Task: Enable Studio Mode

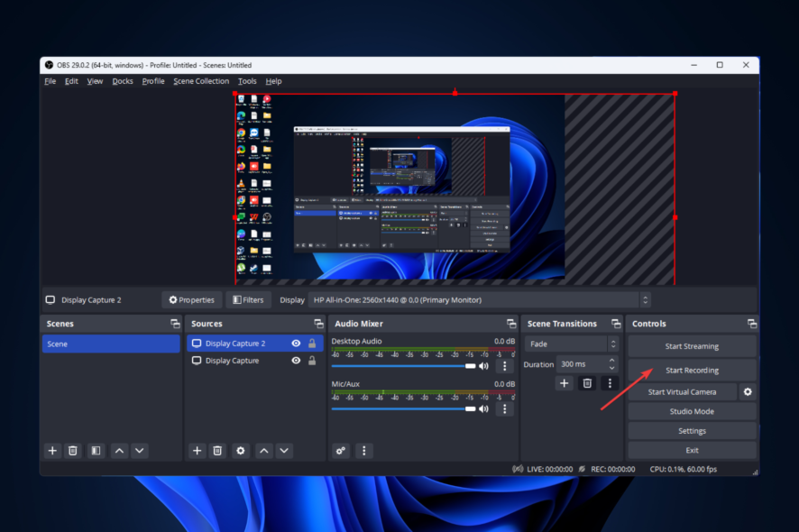Action: point(692,411)
